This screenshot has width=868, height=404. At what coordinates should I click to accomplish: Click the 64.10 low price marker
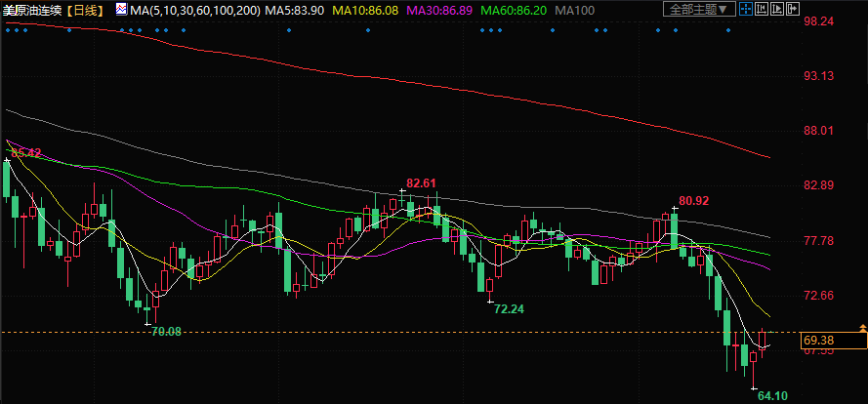(771, 394)
